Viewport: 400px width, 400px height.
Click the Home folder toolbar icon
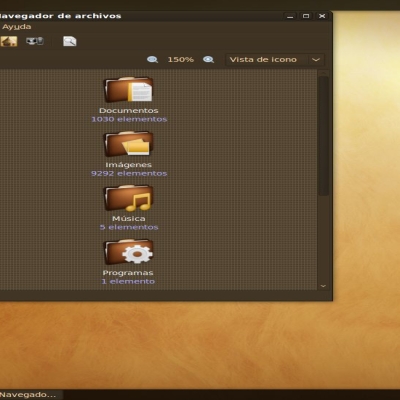click(9, 41)
